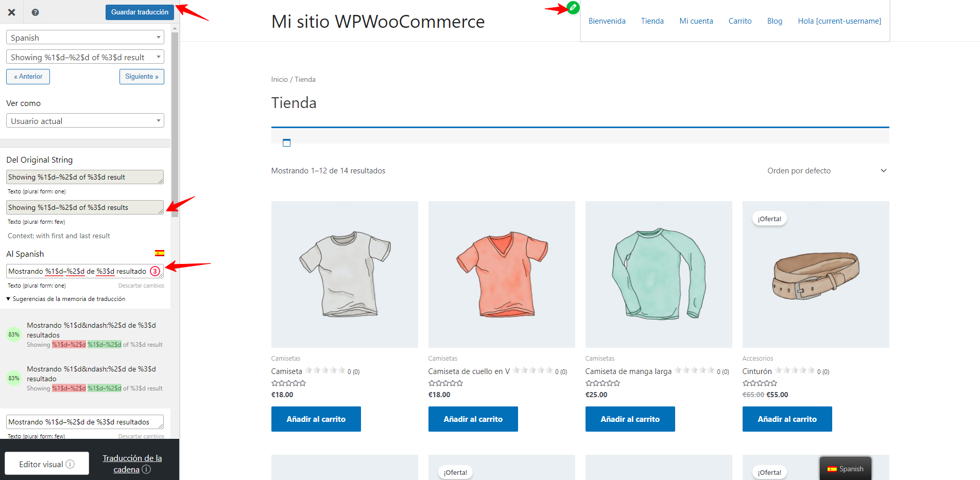Click the Accesorios category label
Screen dimensions: 980x480
pyautogui.click(x=758, y=359)
